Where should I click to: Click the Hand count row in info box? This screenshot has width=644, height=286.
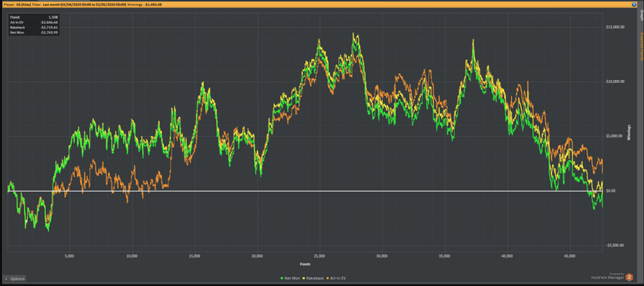(34, 17)
